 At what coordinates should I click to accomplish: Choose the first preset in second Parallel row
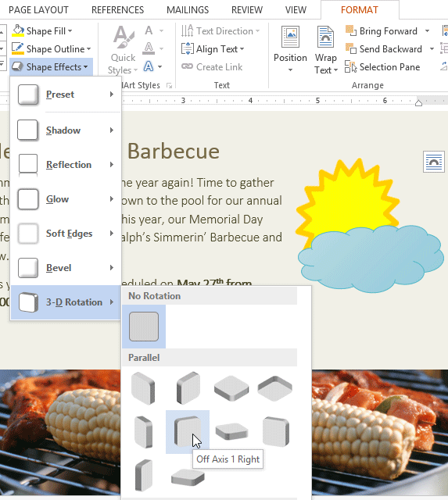(143, 432)
